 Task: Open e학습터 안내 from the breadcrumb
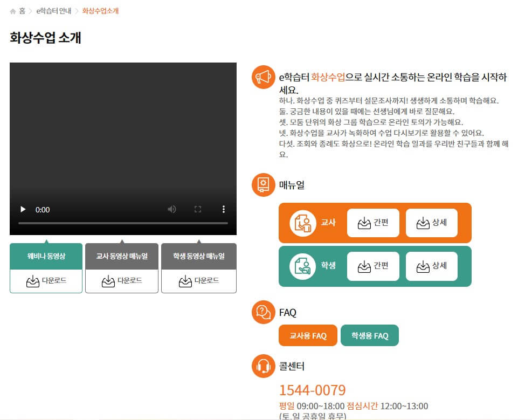52,10
